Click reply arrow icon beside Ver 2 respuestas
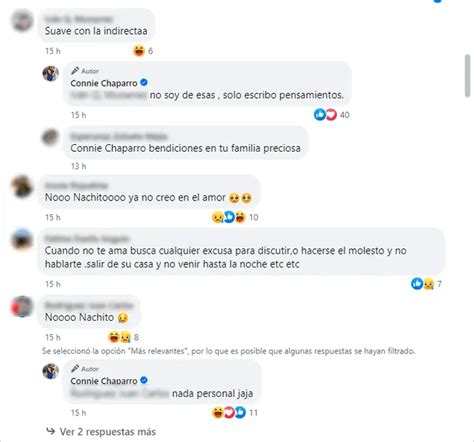This screenshot has height=442, width=474. pos(51,431)
